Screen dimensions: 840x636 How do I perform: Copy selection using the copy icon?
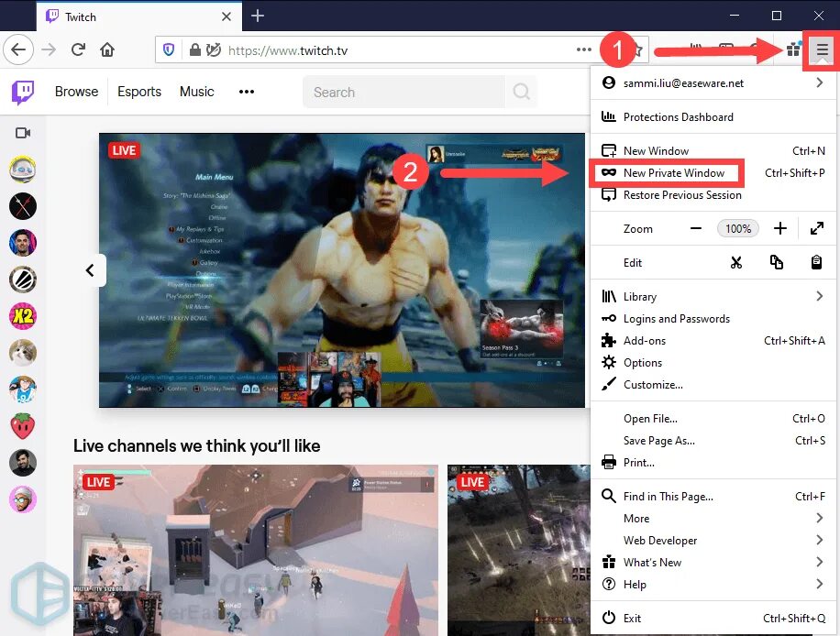[x=776, y=262]
